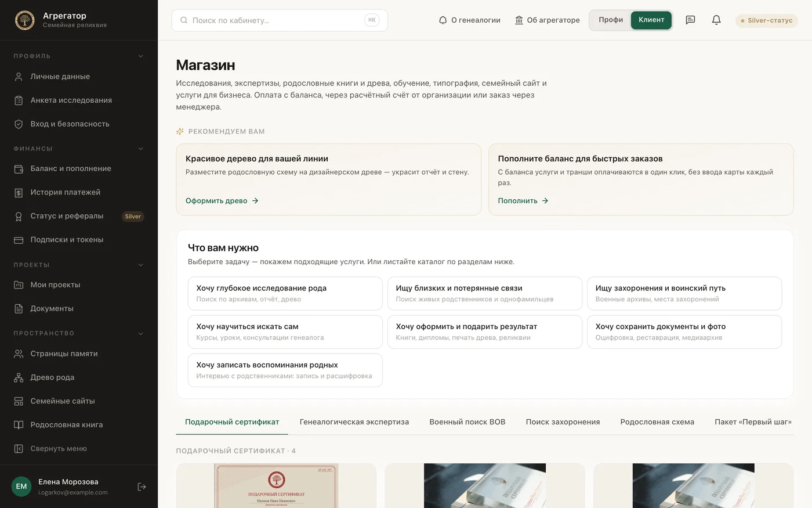
Task: Open the messages chat icon
Action: [690, 20]
